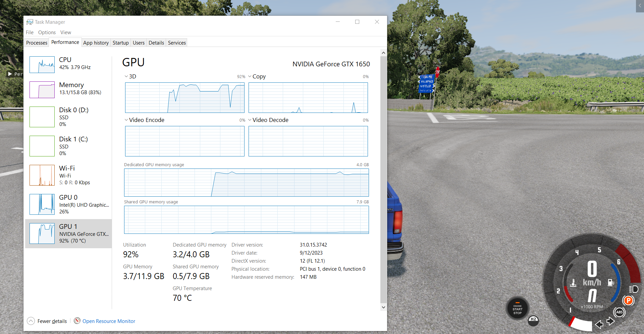Click the left turn signal arrow
This screenshot has width=644, height=334.
[599, 324]
